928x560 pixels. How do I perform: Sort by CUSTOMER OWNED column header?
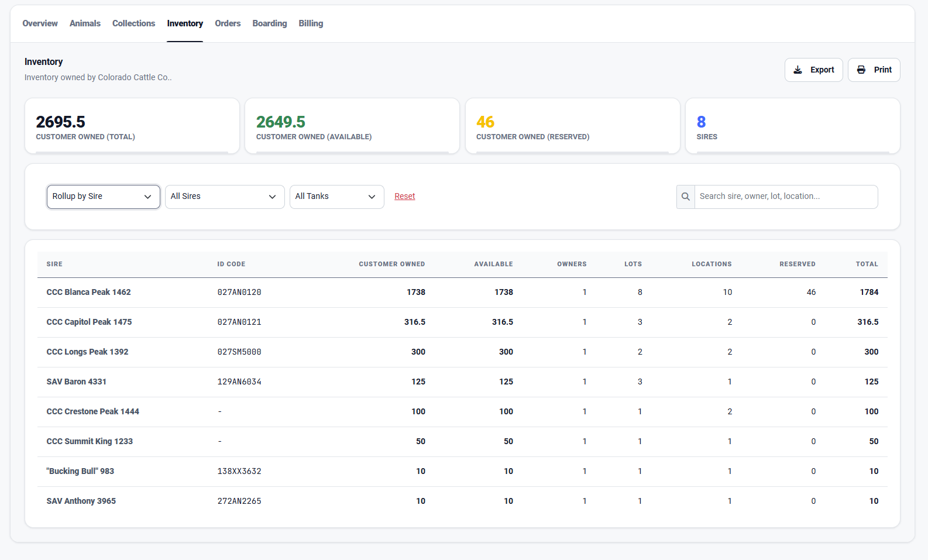392,264
